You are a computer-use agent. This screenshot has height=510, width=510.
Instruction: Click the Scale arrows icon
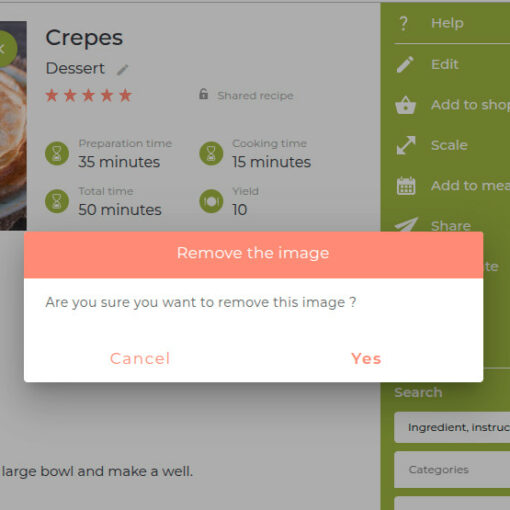(x=406, y=145)
